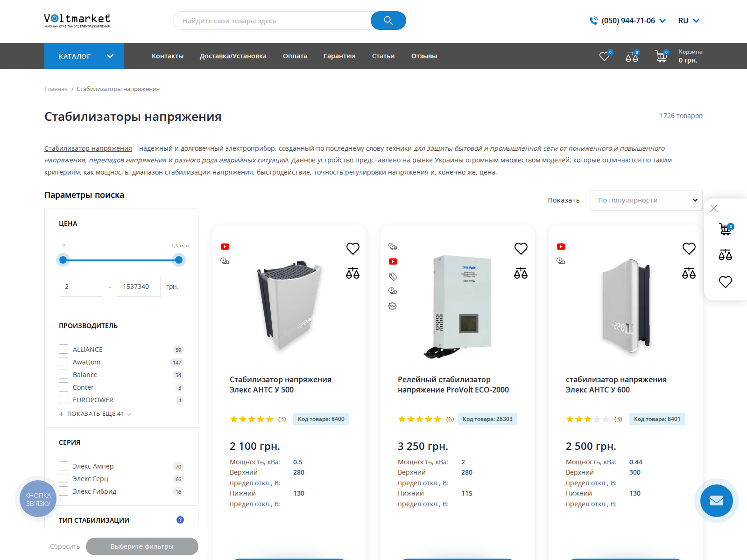Click the blue search magnifier button
The image size is (747, 560).
pos(388,21)
